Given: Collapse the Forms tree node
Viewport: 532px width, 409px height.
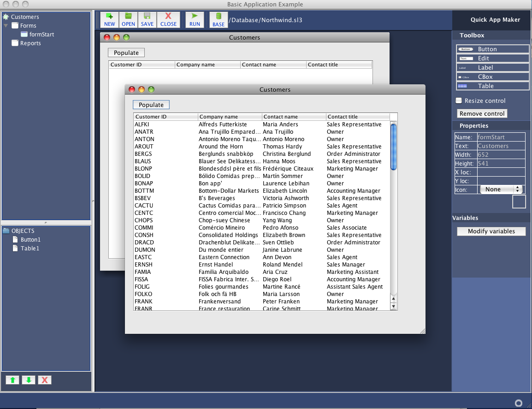Looking at the screenshot, I should [x=6, y=25].
